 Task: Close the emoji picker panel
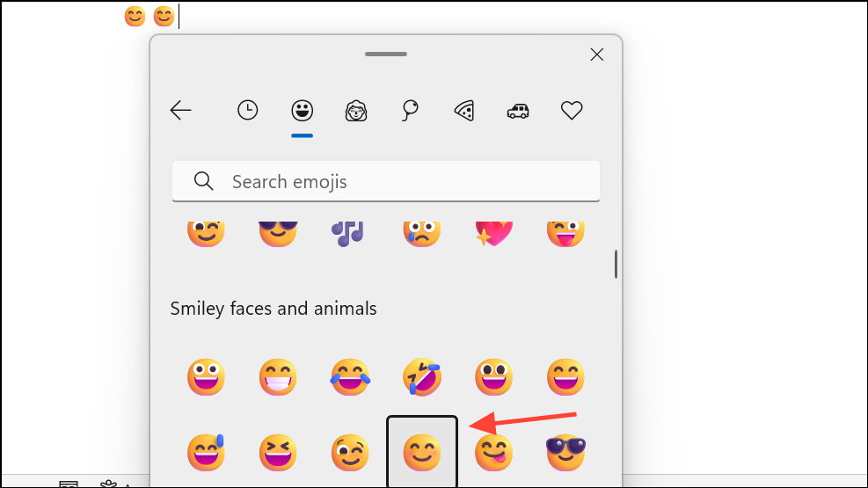click(x=597, y=55)
